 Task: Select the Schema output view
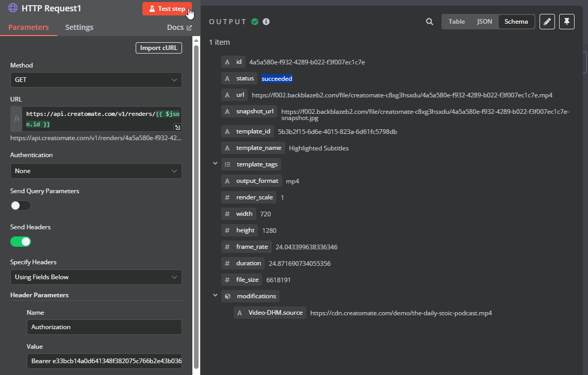click(x=516, y=21)
